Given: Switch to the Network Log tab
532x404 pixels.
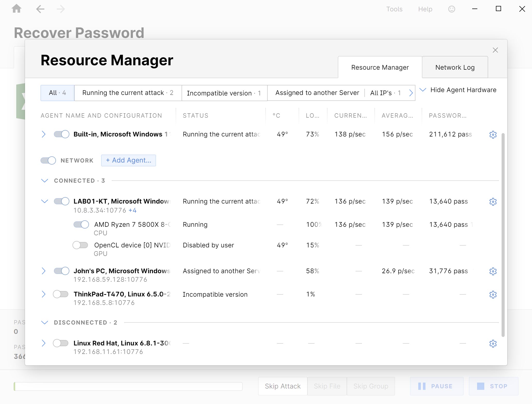Looking at the screenshot, I should tap(455, 67).
